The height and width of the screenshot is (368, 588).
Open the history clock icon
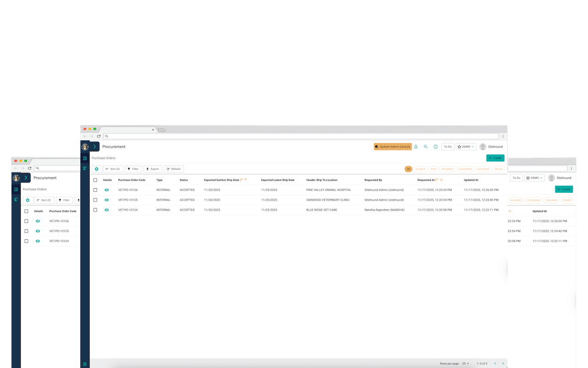[x=435, y=146]
